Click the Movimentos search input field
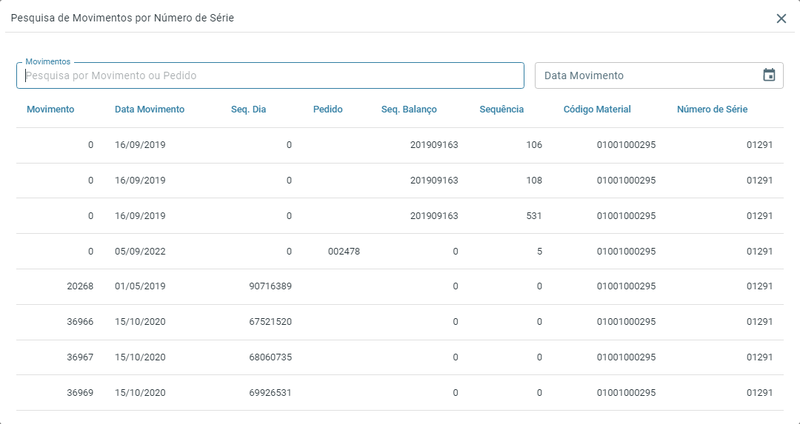800x424 pixels. point(270,76)
